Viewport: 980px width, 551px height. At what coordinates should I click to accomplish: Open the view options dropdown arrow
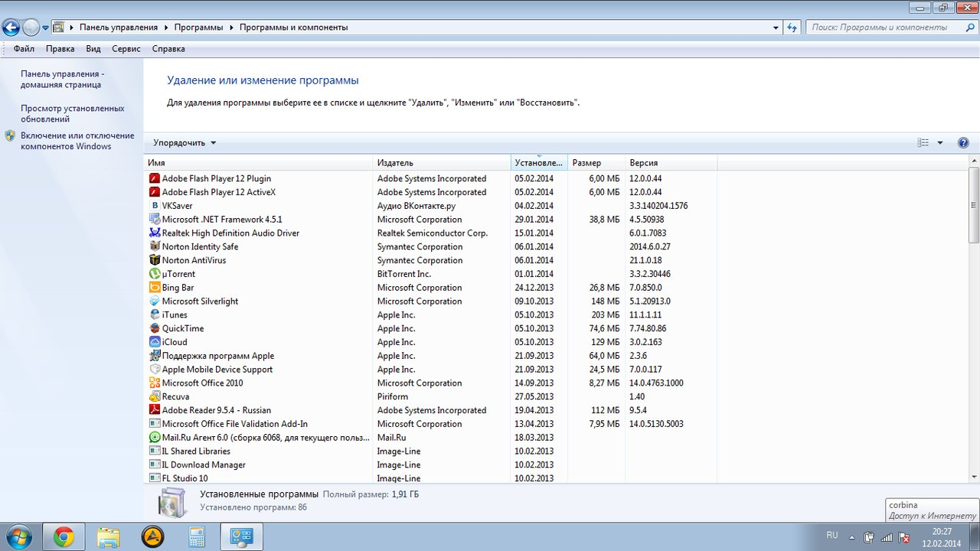pyautogui.click(x=940, y=143)
